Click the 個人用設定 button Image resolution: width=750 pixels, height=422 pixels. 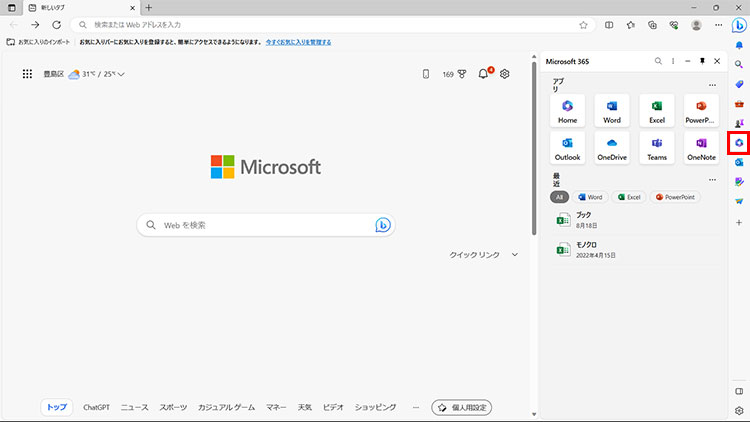[x=462, y=407]
